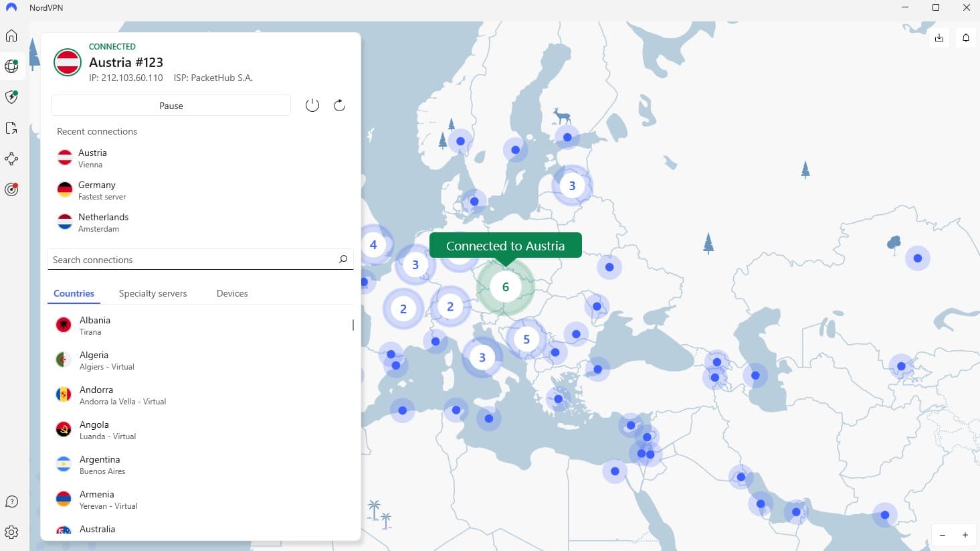Viewport: 980px width, 551px height.
Task: Maximize the NordVPN window
Action: [936, 8]
